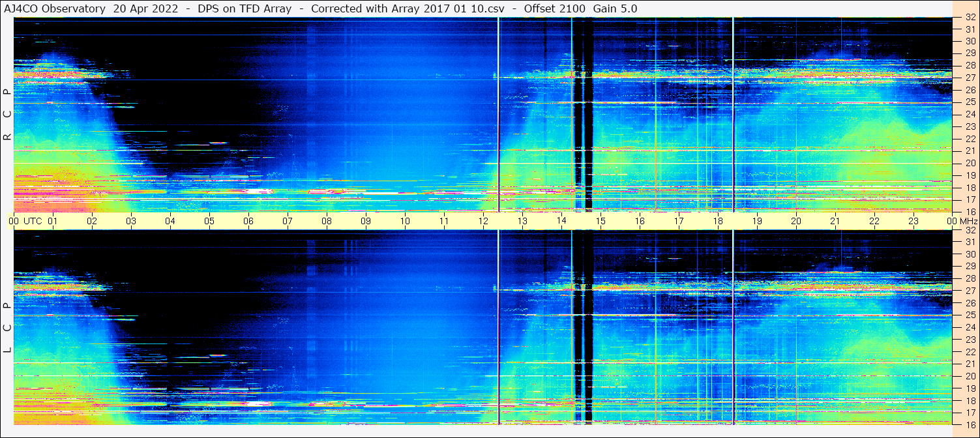This screenshot has width=980, height=438.
Task: Click the 18 MHz label of the LCP panel
Action: (970, 401)
